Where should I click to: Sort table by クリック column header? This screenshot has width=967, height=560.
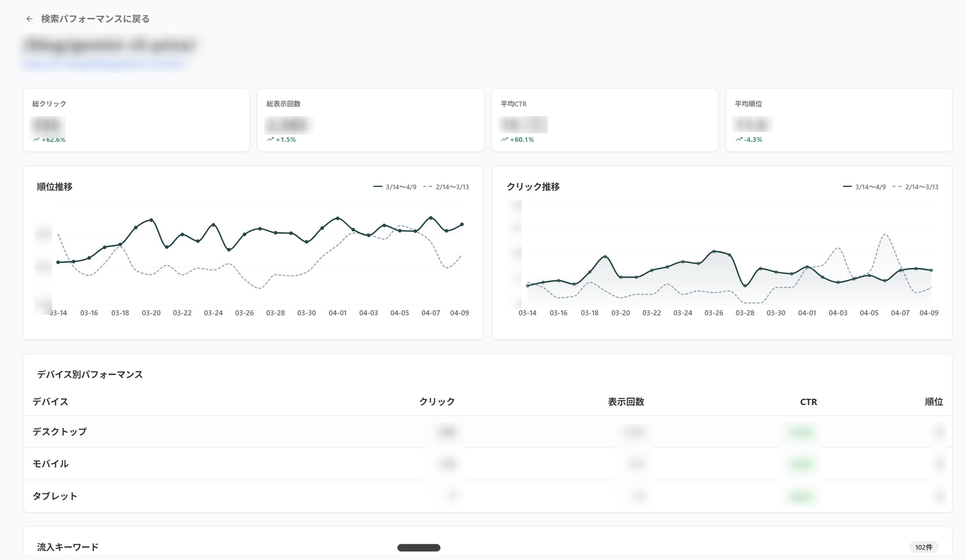pos(437,402)
